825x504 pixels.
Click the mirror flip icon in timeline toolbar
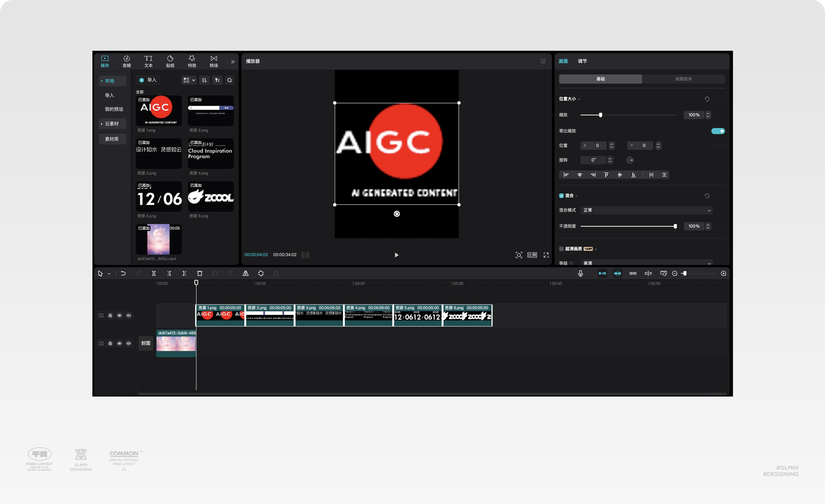[245, 273]
